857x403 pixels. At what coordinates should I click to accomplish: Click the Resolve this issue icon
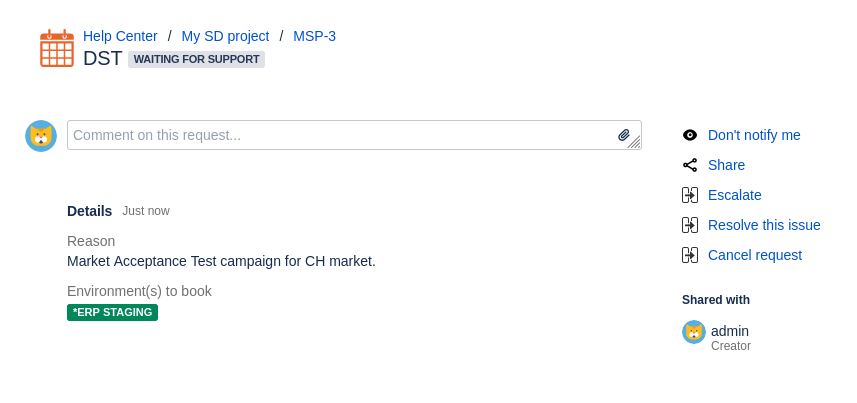[690, 225]
